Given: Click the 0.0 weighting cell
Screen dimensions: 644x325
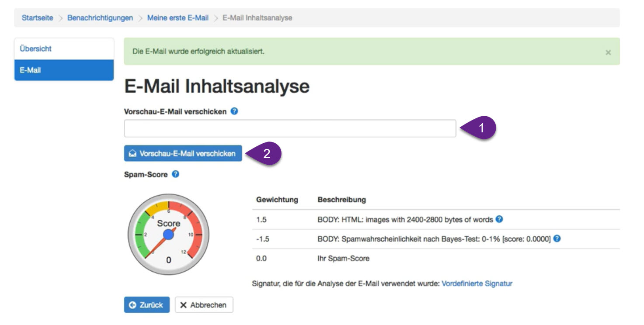Looking at the screenshot, I should coord(261,259).
